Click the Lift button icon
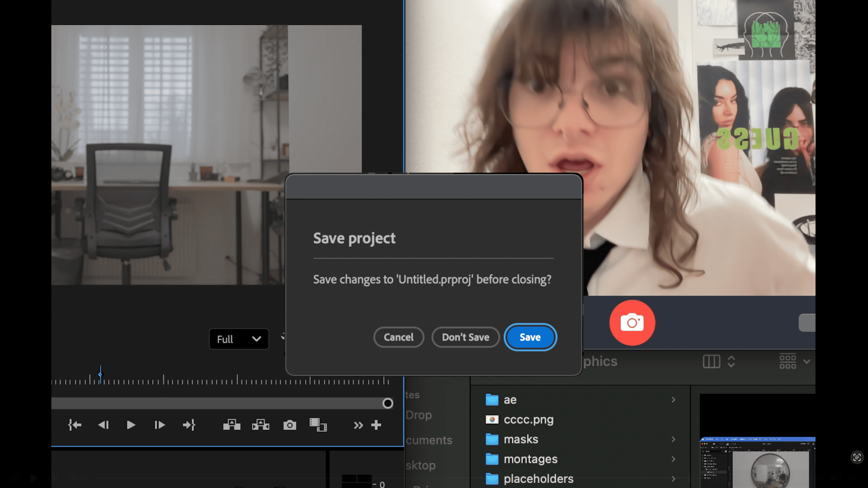The image size is (868, 488). 232,425
